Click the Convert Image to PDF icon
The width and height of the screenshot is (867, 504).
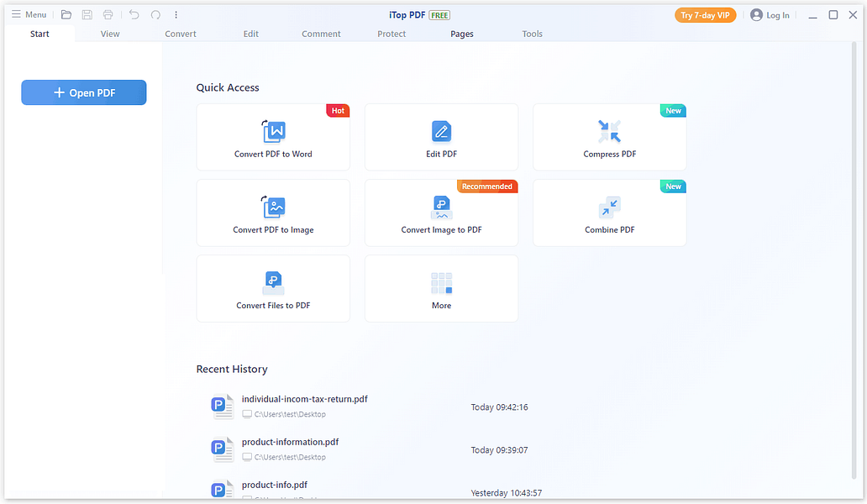(x=441, y=207)
